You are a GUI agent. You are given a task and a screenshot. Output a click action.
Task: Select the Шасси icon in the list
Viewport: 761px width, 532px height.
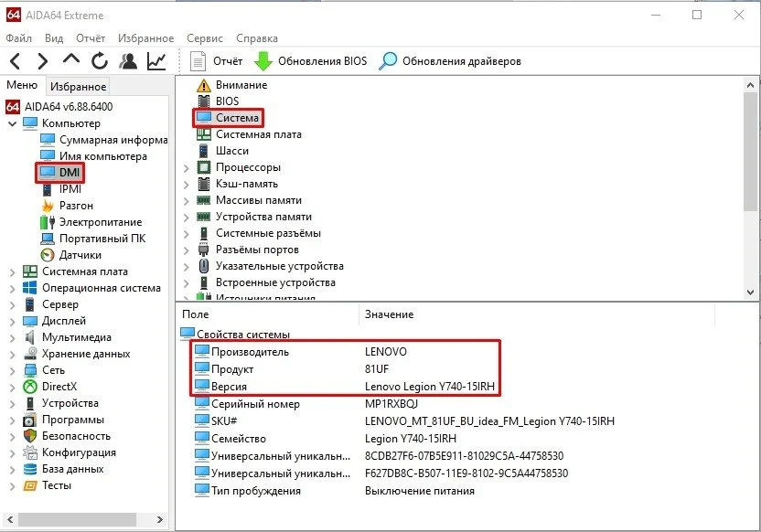204,151
